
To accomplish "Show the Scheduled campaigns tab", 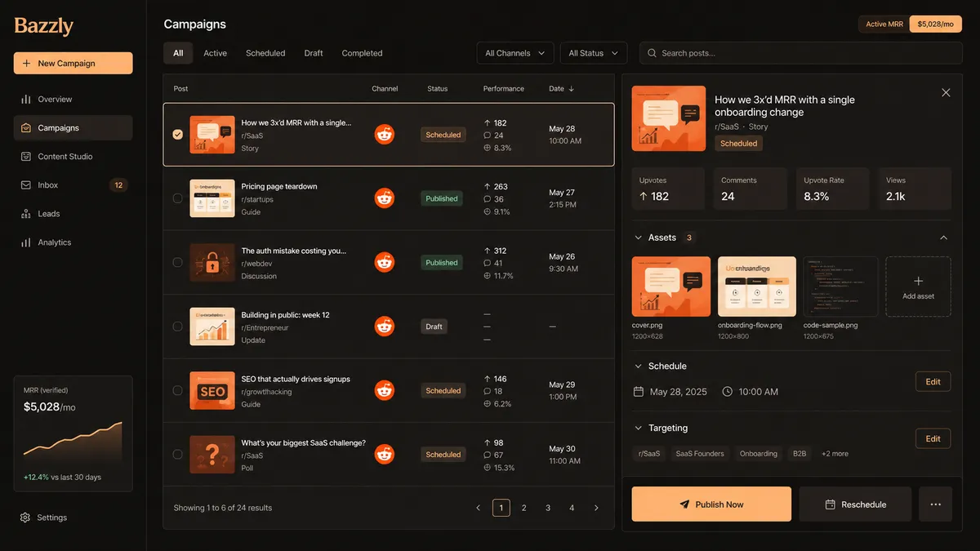I will click(265, 53).
